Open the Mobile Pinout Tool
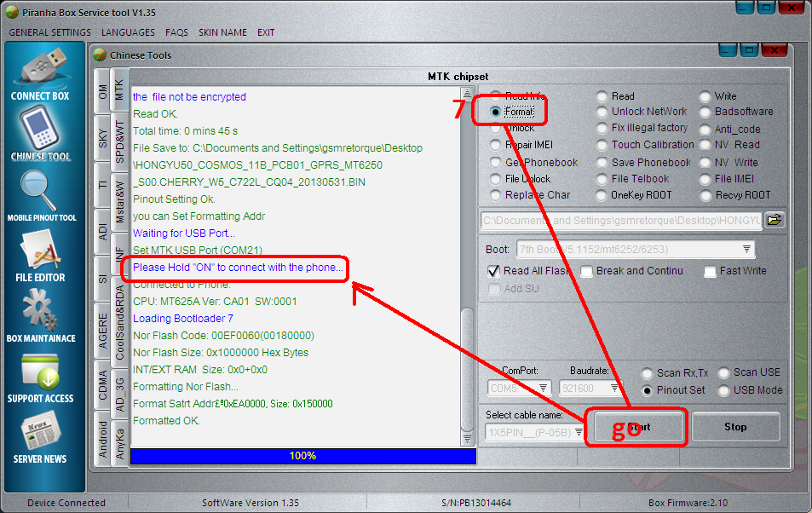The width and height of the screenshot is (812, 513). [x=41, y=195]
